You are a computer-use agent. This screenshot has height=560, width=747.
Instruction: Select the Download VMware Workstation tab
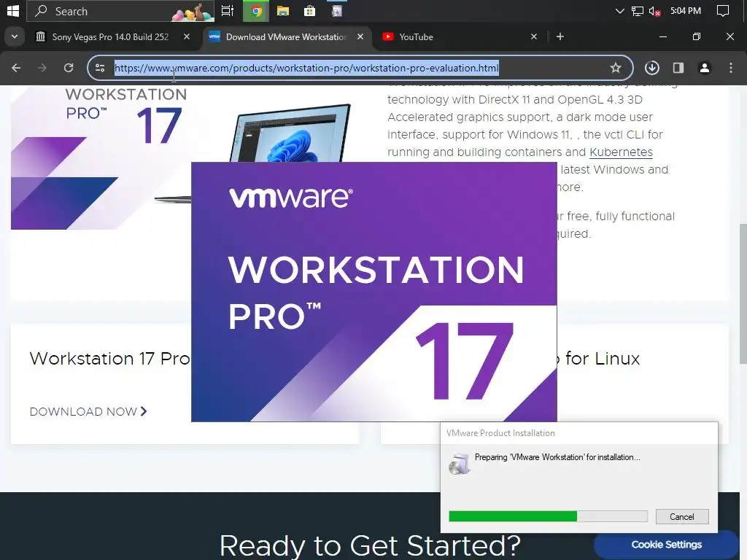[x=286, y=36]
